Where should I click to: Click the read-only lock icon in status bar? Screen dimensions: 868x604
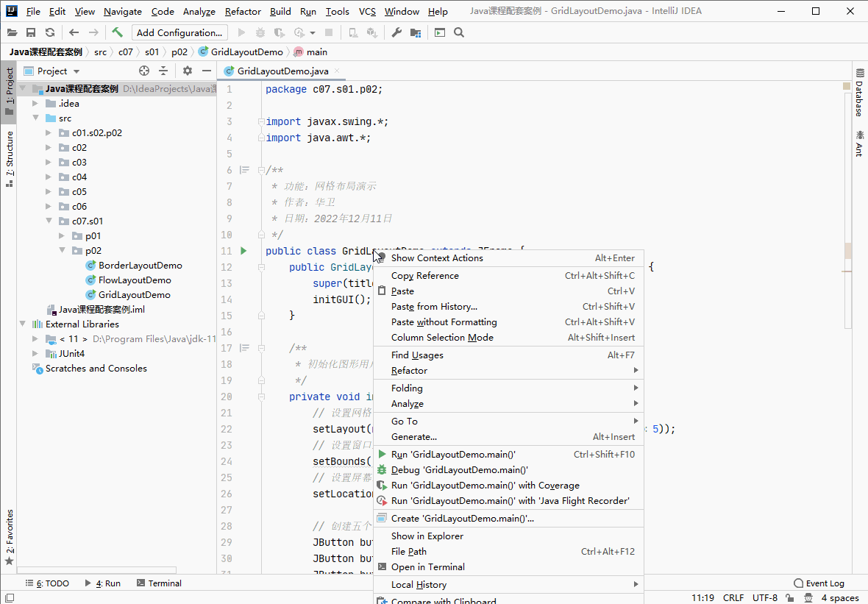pos(789,598)
